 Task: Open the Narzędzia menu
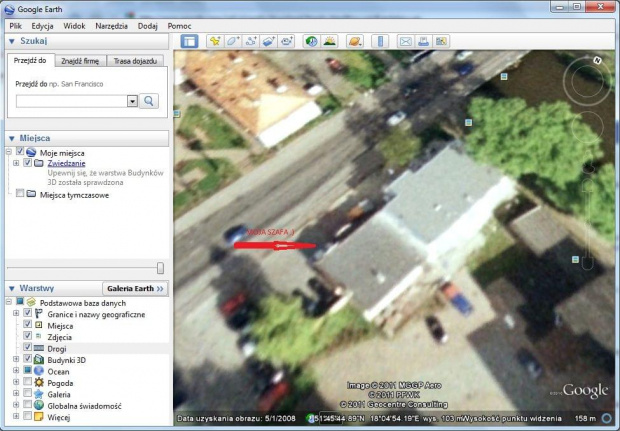(x=112, y=26)
